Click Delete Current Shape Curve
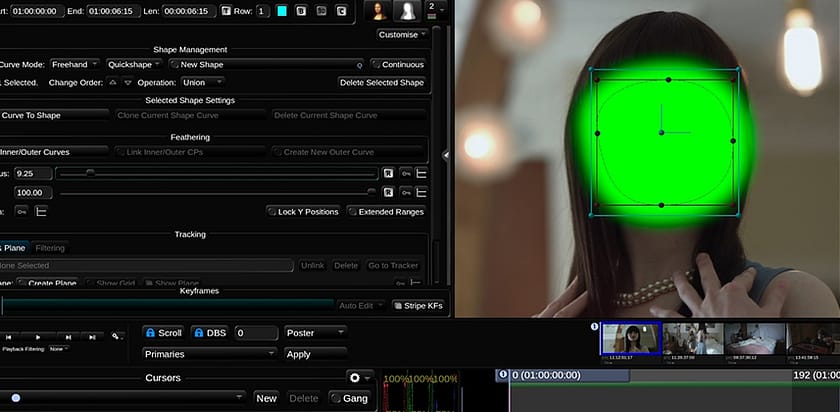840x412 pixels. (x=348, y=115)
